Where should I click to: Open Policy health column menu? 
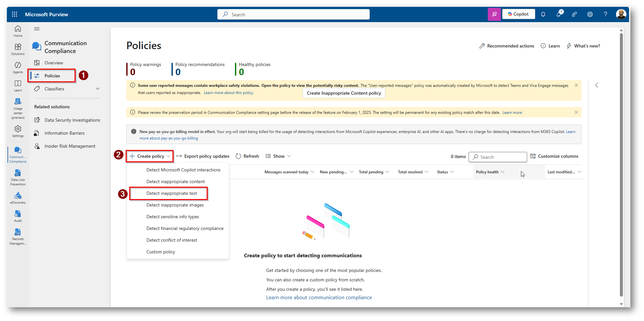(503, 172)
